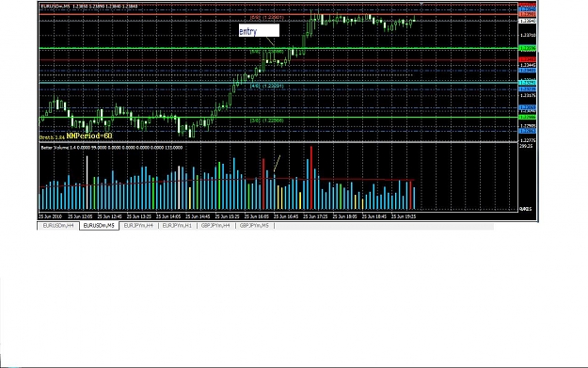This screenshot has width=588, height=368.
Task: Open the EURJPYm,H1 chart tab
Action: pyautogui.click(x=177, y=226)
